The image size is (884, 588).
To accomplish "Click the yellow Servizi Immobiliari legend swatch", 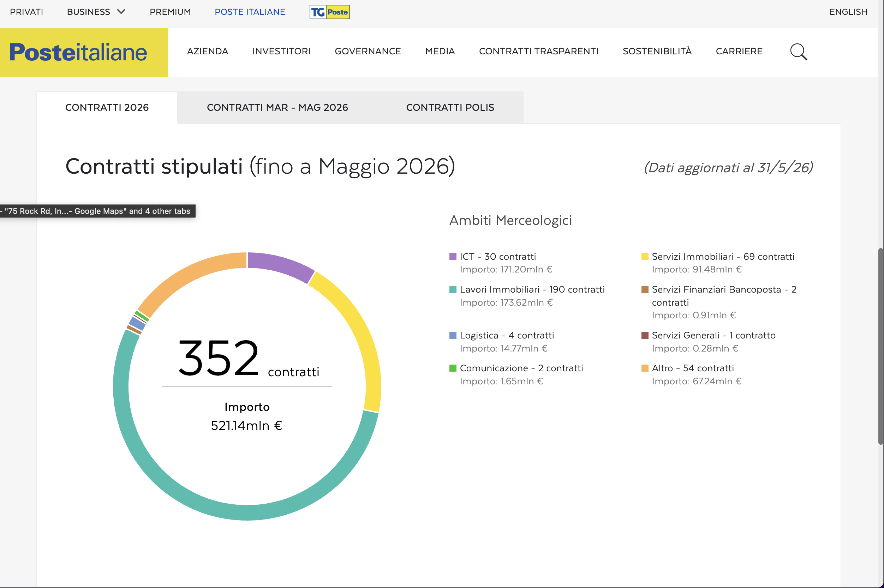I will tap(645, 257).
